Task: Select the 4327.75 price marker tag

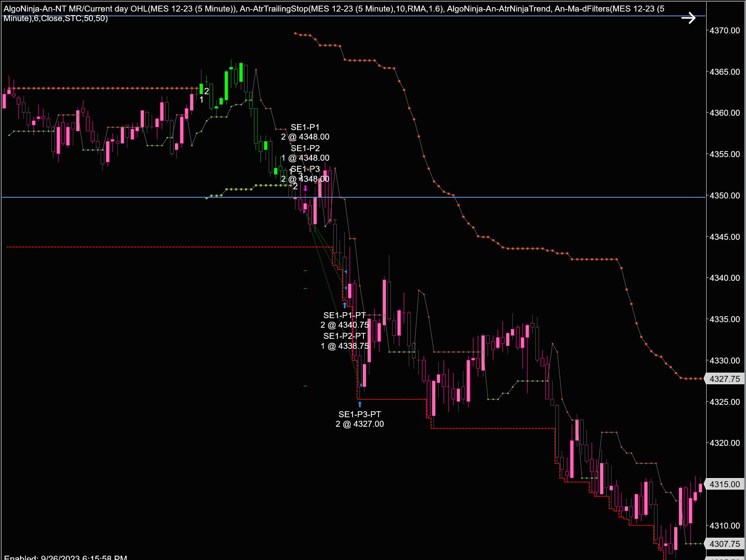Action: point(725,379)
